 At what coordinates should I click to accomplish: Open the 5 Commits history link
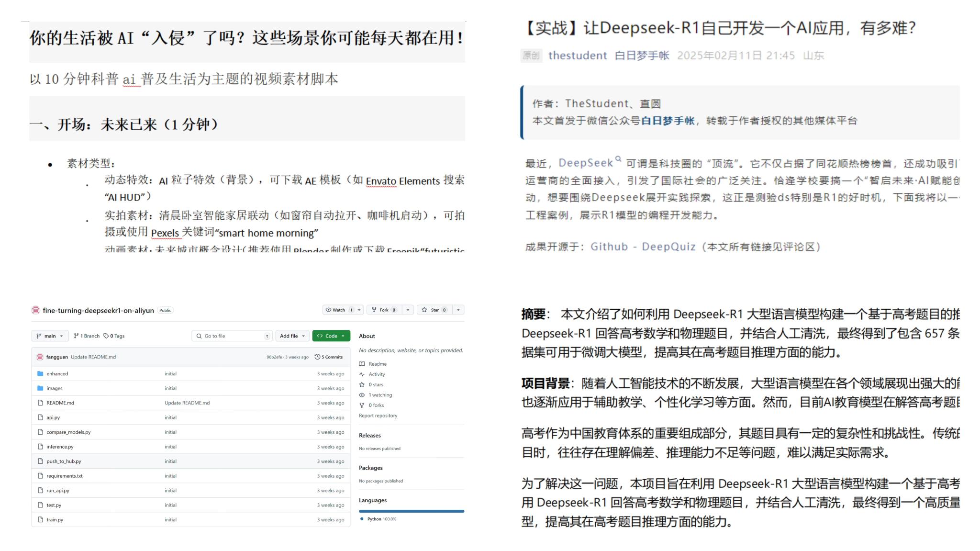(329, 357)
